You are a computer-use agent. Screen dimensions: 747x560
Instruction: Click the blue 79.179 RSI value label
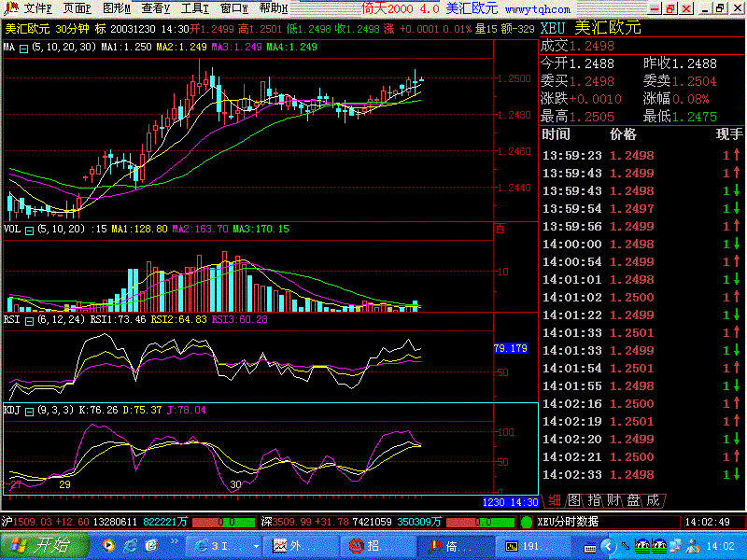[x=510, y=348]
